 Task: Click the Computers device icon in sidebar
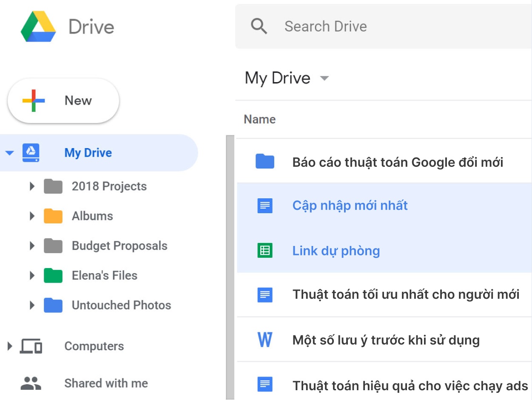pyautogui.click(x=31, y=346)
